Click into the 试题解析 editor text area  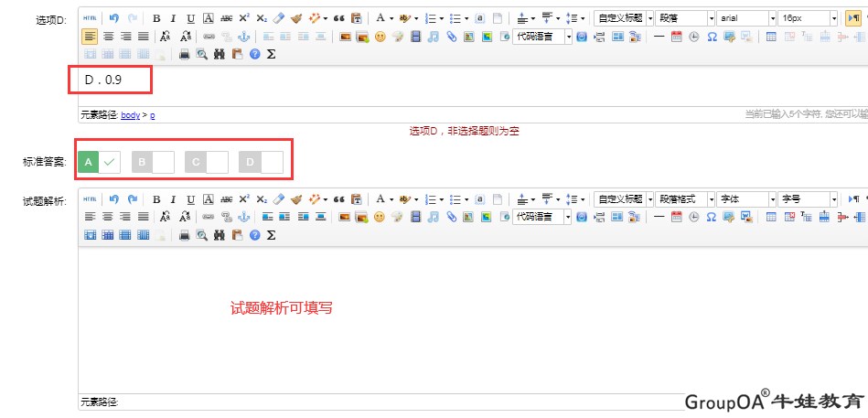coord(473,320)
